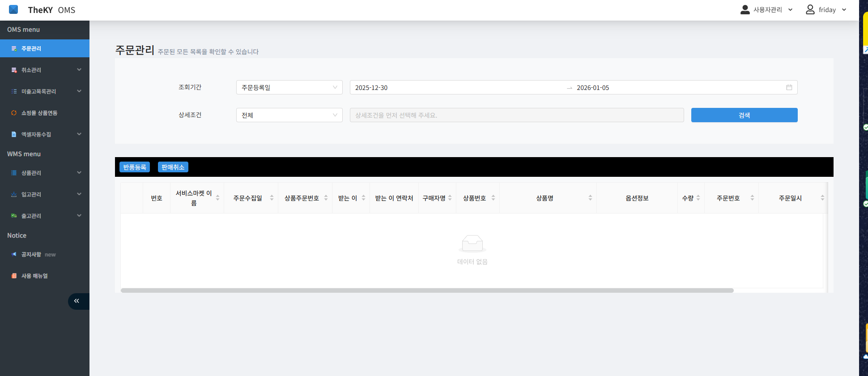Screen dimensions: 868x376
Task: Sort table by 수량 column arrows
Action: [698, 198]
